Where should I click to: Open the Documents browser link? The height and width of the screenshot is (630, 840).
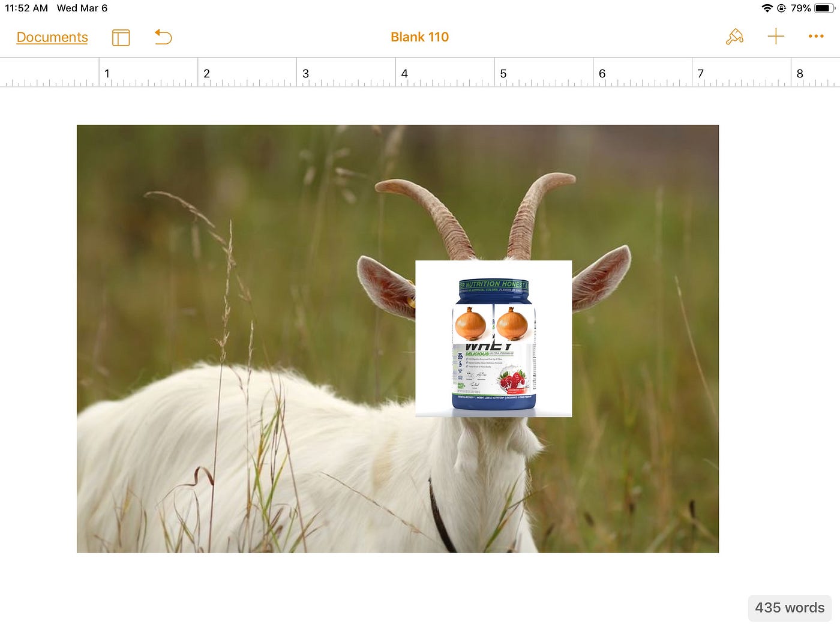[x=52, y=37]
